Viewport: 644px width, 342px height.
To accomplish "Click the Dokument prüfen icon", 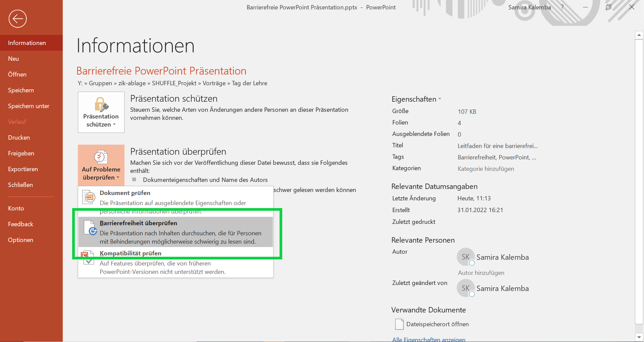I will click(x=88, y=197).
